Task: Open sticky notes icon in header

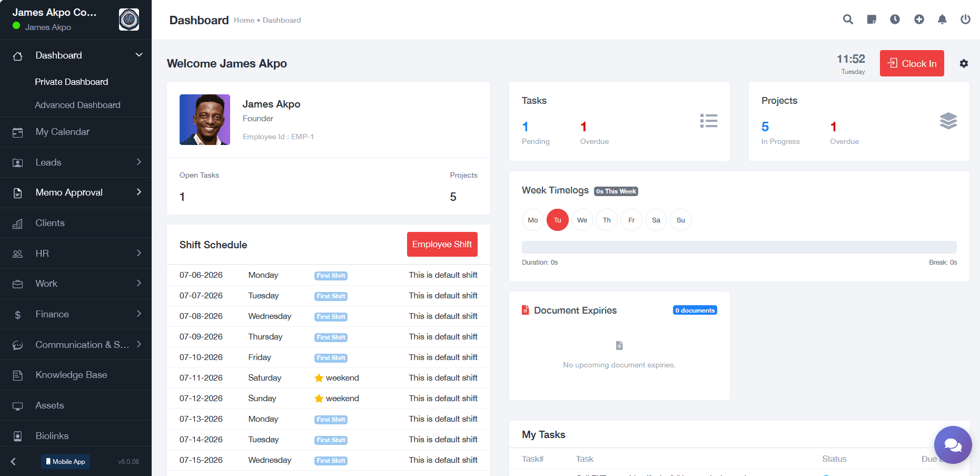Action: pos(872,20)
